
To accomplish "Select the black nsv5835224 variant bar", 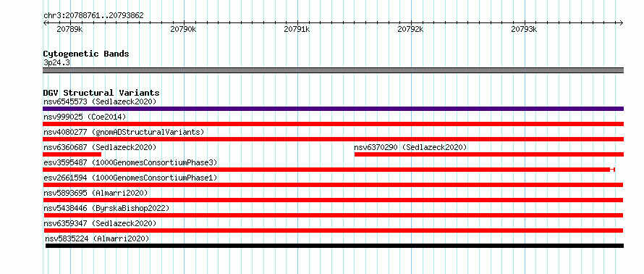I will pos(335,246).
